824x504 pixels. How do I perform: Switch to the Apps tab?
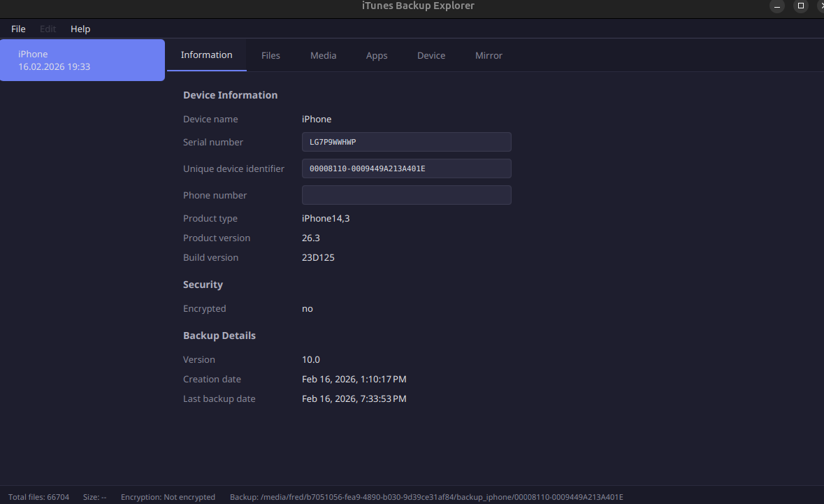(x=377, y=55)
